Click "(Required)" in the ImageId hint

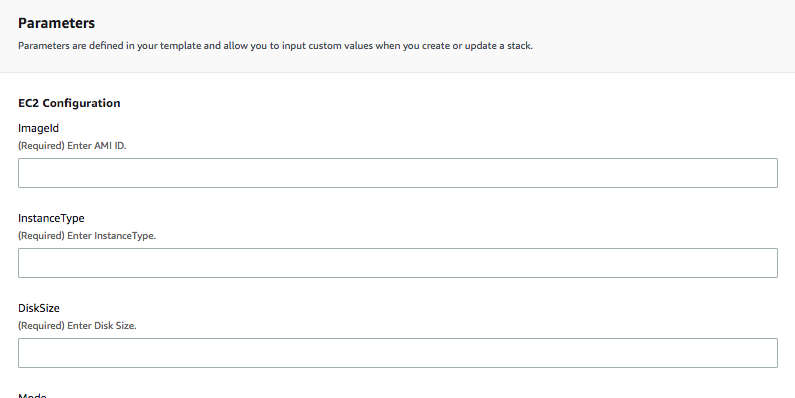(41, 146)
